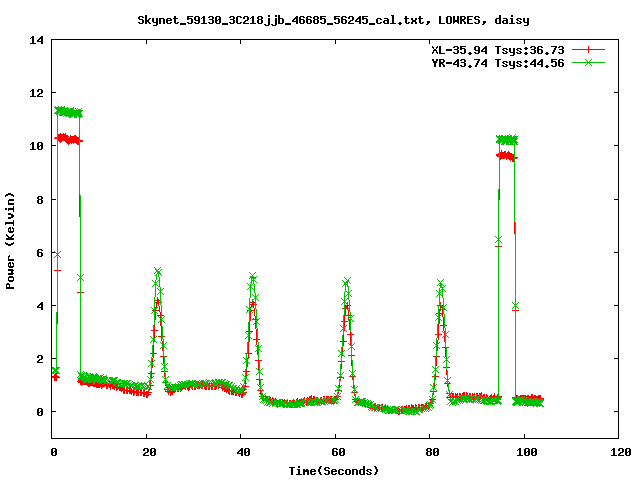Click the y-axis tick label 8

pyautogui.click(x=40, y=200)
